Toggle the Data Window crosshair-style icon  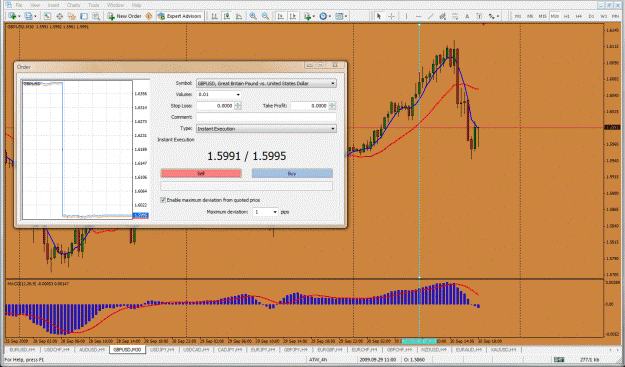[59, 16]
